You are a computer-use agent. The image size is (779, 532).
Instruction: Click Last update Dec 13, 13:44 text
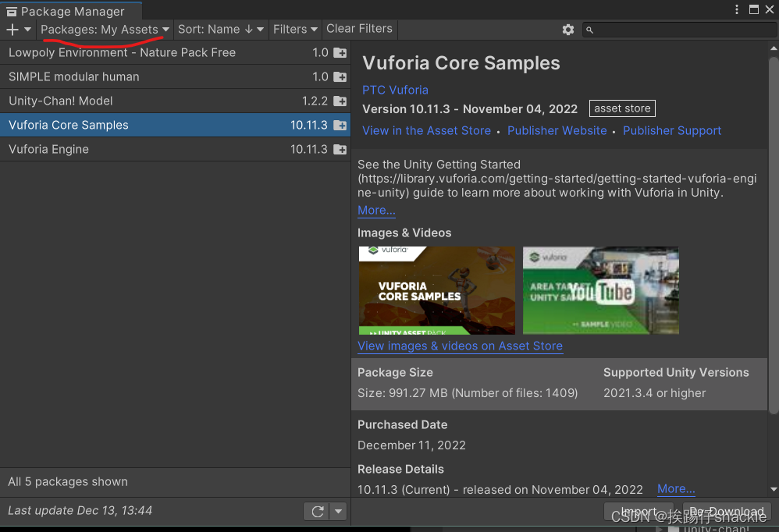(x=80, y=511)
